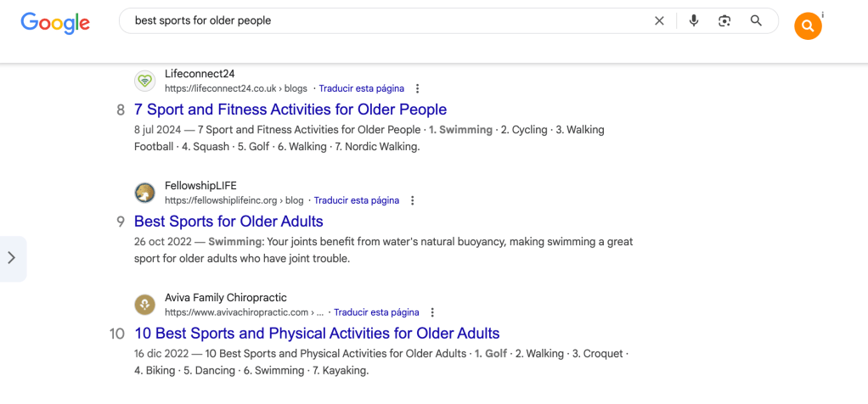Clear the search query with X icon
The image size is (868, 404).
pos(659,21)
